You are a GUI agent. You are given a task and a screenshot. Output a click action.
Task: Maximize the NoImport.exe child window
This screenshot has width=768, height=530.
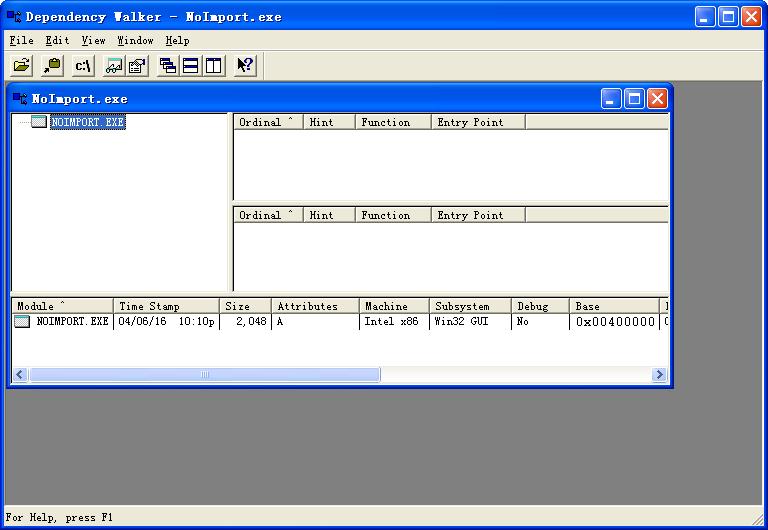click(x=634, y=99)
